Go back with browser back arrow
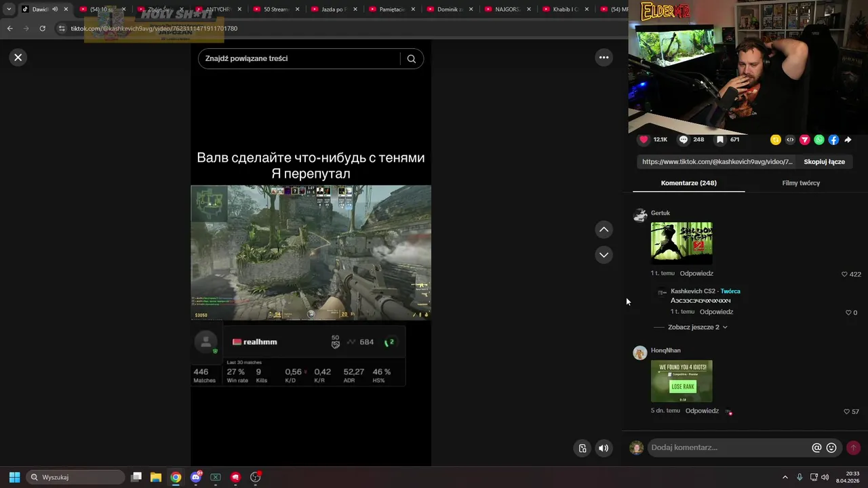 pos(9,28)
